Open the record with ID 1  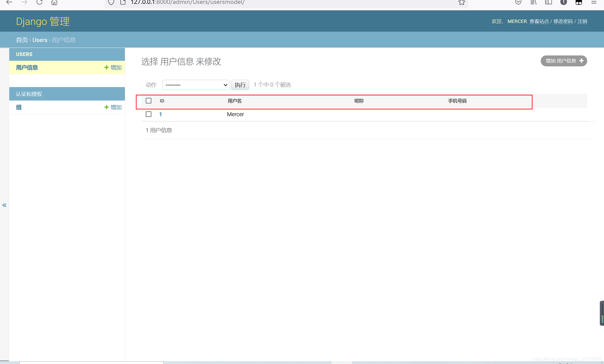(x=160, y=114)
